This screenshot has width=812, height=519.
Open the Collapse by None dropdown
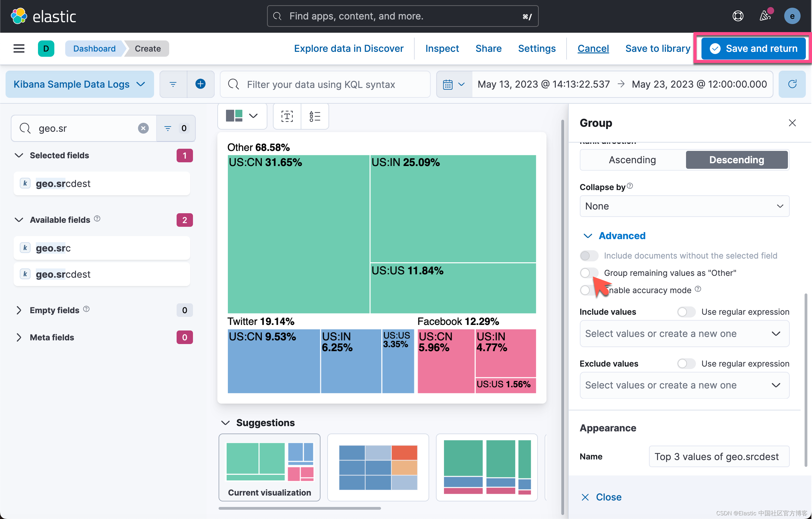684,206
